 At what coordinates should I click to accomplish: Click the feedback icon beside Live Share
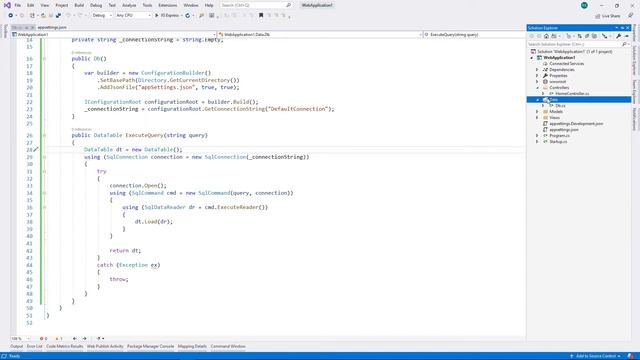(x=631, y=16)
